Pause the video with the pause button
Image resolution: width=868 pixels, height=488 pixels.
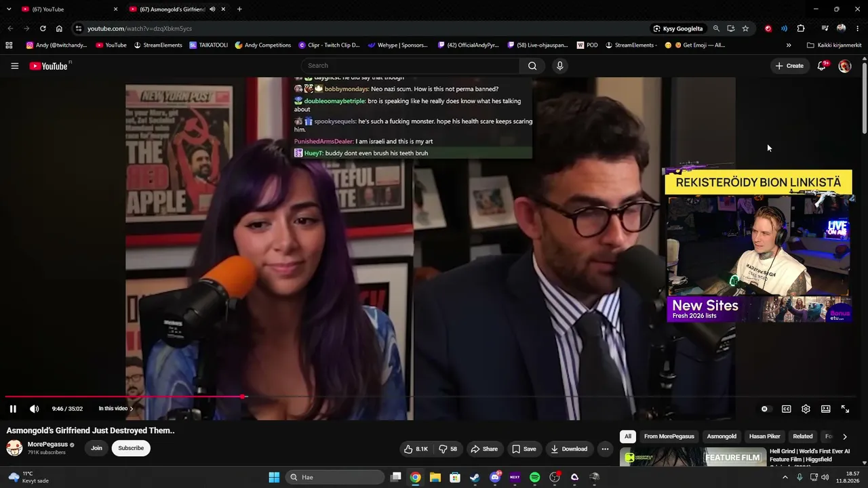click(x=13, y=409)
